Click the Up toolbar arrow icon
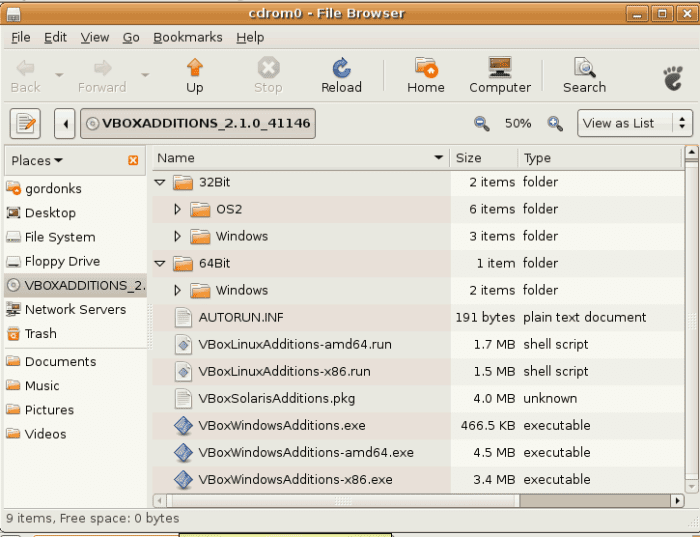The width and height of the screenshot is (700, 537). tap(195, 68)
